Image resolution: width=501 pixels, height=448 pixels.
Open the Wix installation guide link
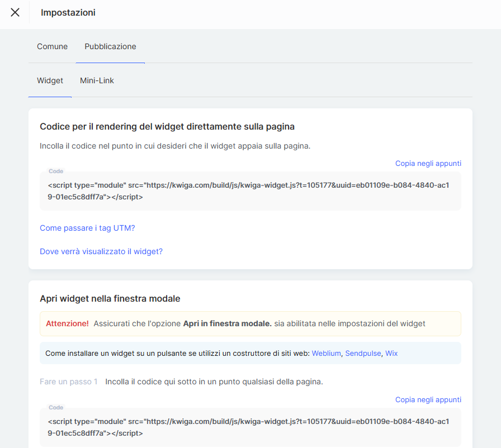pyautogui.click(x=391, y=353)
